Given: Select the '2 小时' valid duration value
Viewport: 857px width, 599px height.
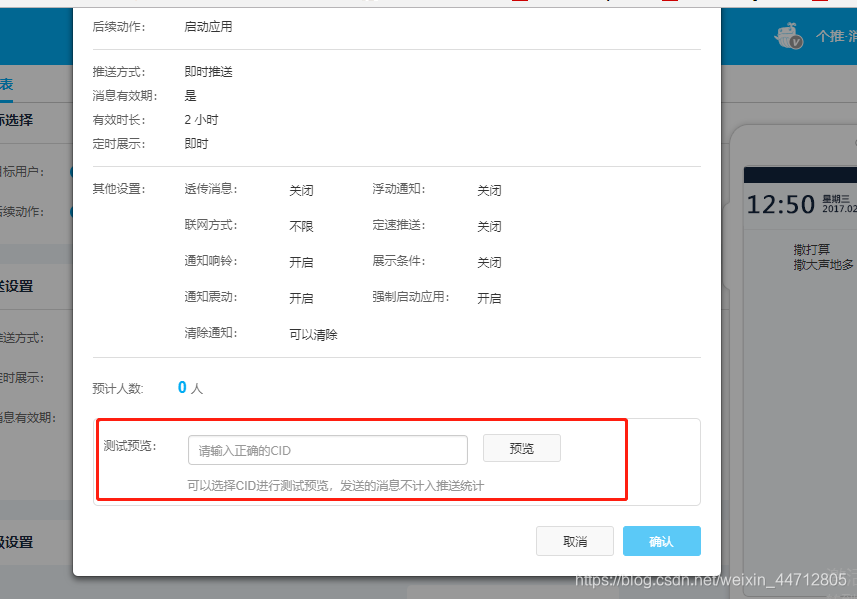Looking at the screenshot, I should coord(201,120).
